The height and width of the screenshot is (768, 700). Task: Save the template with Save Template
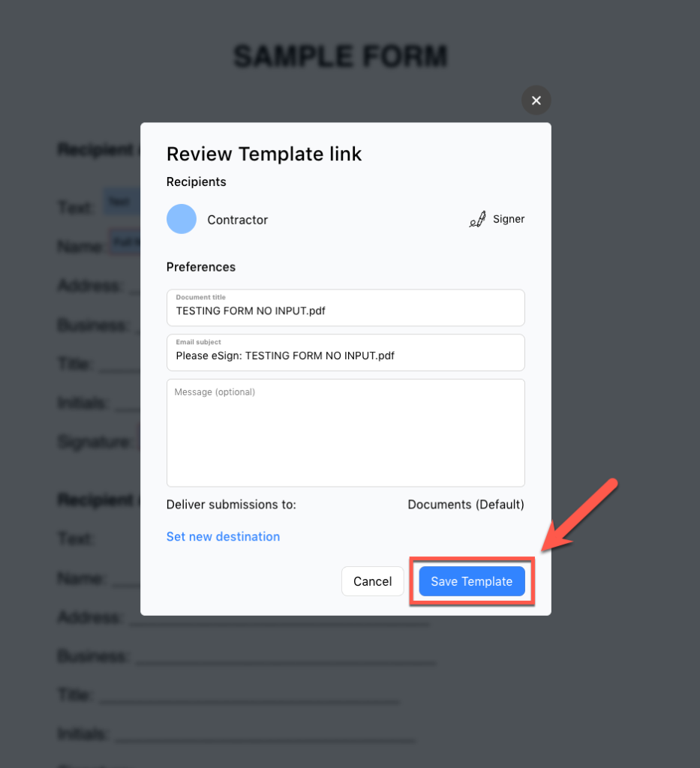pyautogui.click(x=471, y=581)
